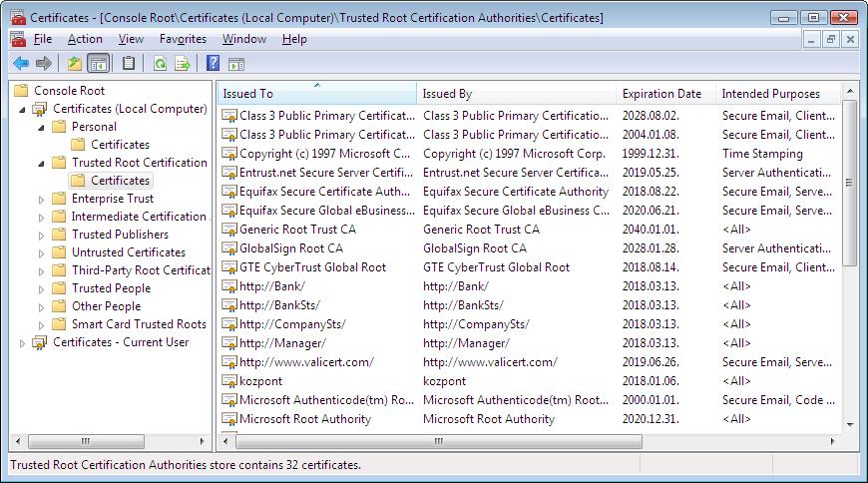Viewport: 868px width, 483px height.
Task: Open the Favorites menu
Action: point(183,39)
